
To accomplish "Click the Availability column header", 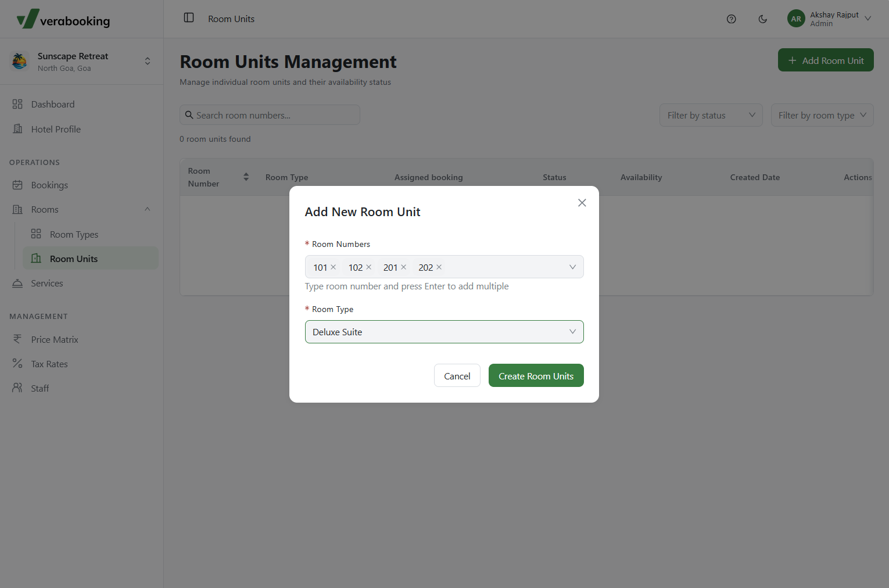I will [641, 177].
